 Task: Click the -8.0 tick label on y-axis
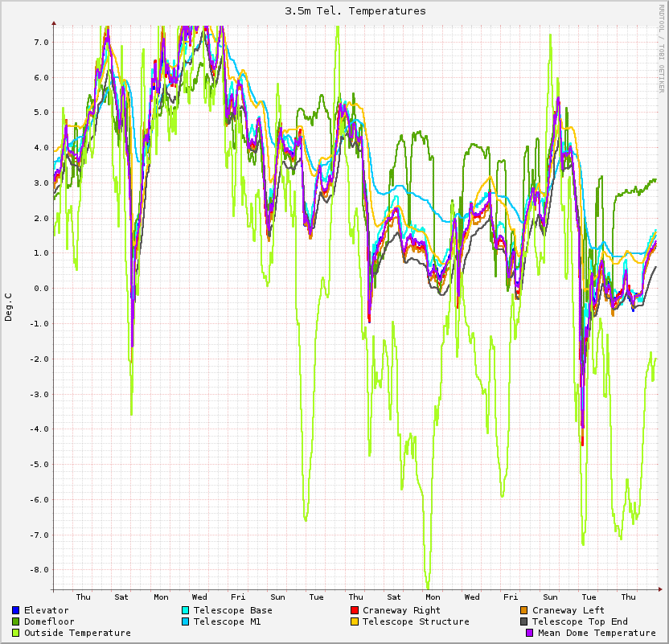point(39,569)
